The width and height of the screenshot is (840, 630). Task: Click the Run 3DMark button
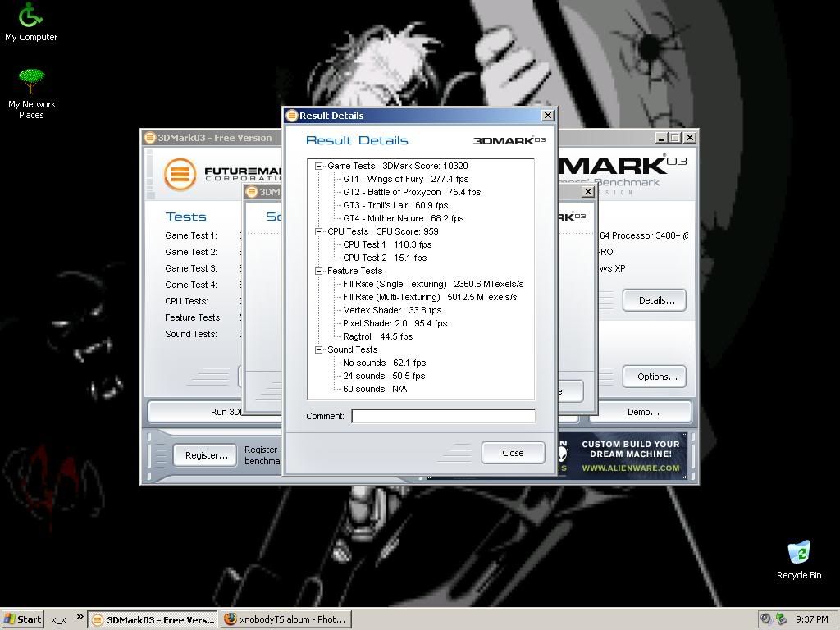click(215, 412)
